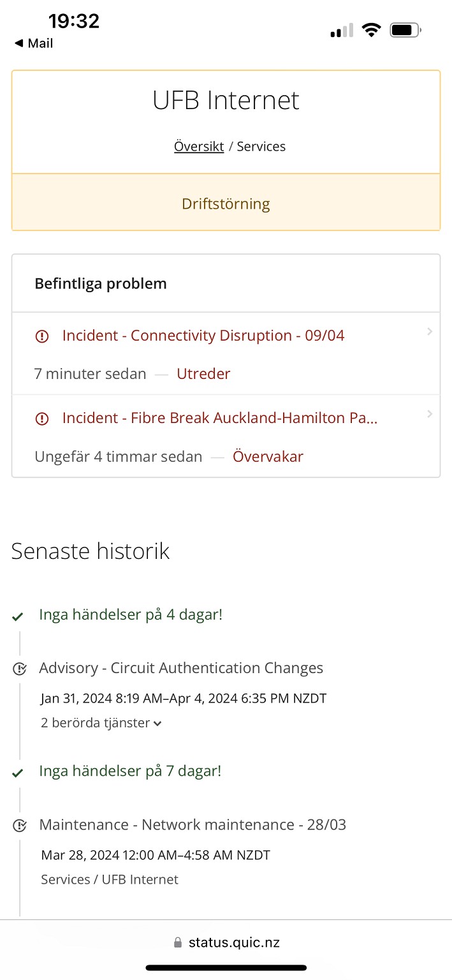Go to Översikt breadcrumb link
The image size is (452, 980).
tap(199, 147)
